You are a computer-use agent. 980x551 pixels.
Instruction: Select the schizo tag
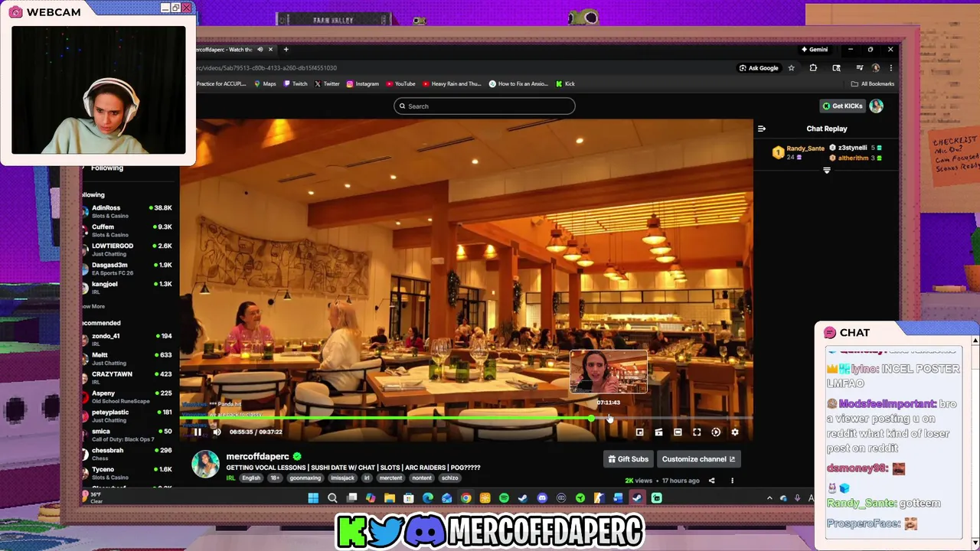tap(449, 478)
